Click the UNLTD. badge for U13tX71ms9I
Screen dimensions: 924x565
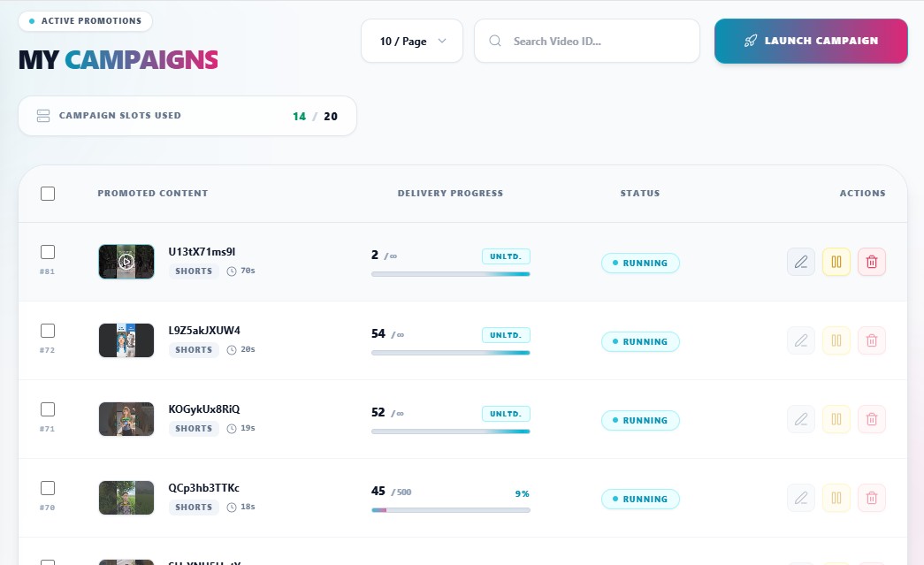(x=506, y=256)
